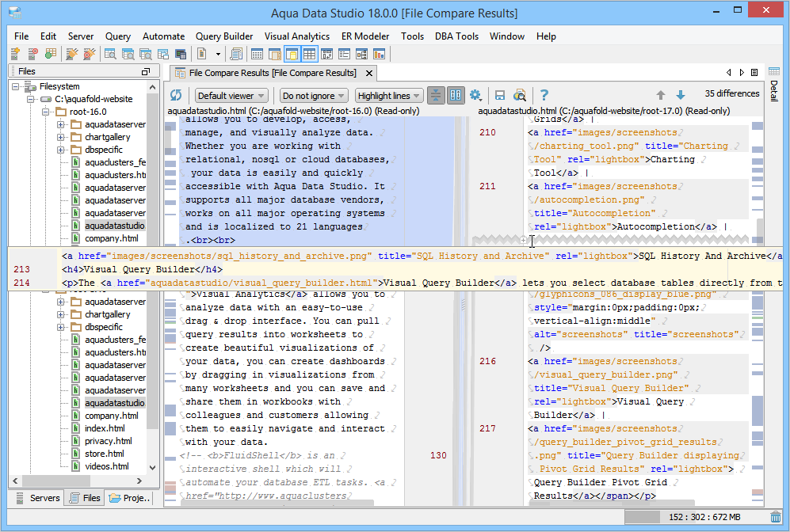Switch to the Servers tab
The height and width of the screenshot is (532, 790).
pos(38,498)
